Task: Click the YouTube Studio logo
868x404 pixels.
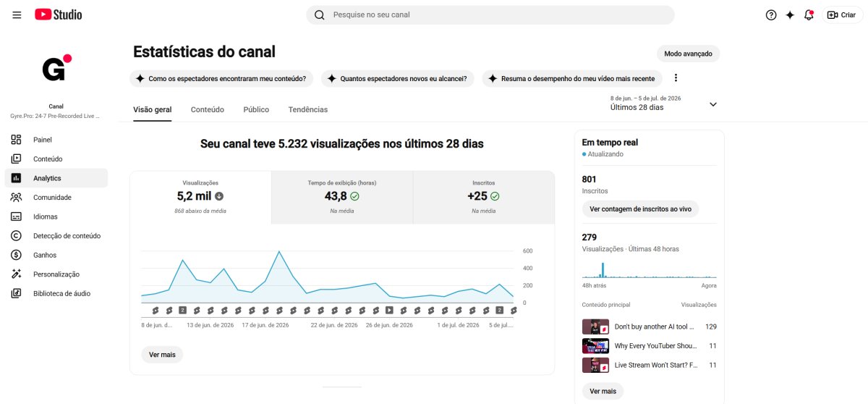Action: tap(59, 14)
